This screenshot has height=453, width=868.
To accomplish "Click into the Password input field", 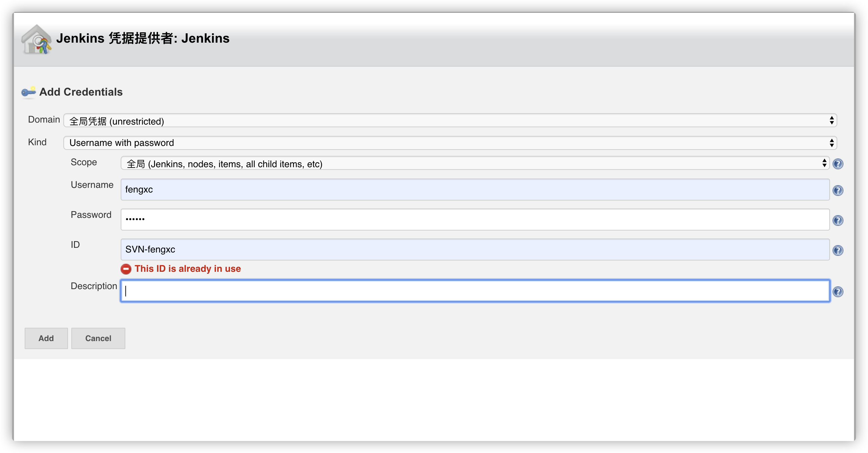I will 474,220.
